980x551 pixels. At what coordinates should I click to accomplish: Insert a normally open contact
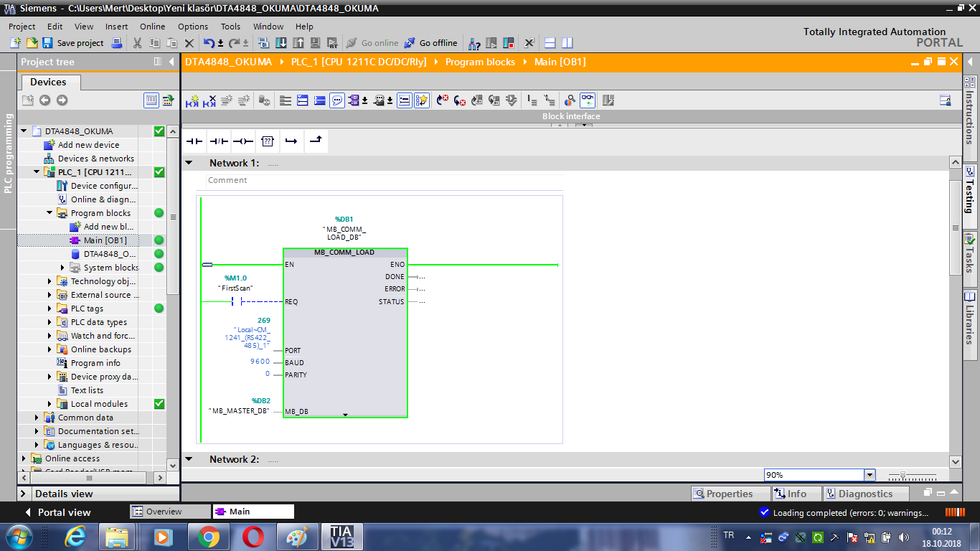click(195, 141)
